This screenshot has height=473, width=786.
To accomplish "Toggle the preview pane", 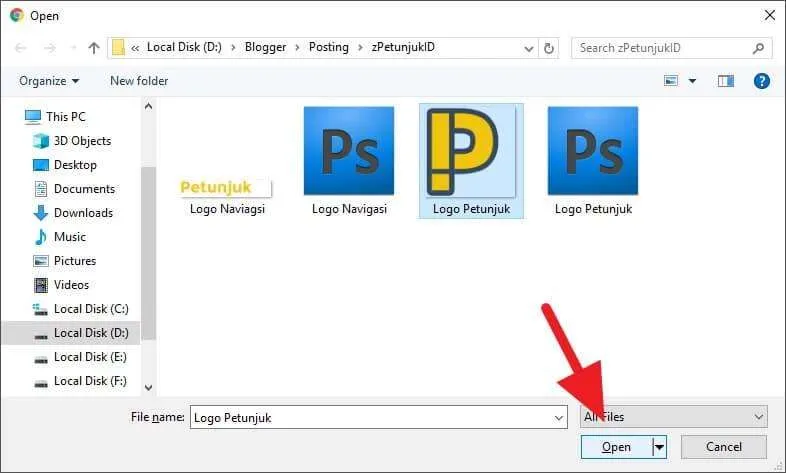I will (725, 81).
